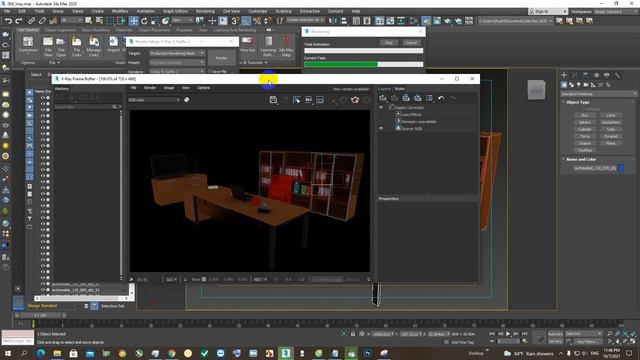Open the Graph Editors menu

(x=175, y=11)
